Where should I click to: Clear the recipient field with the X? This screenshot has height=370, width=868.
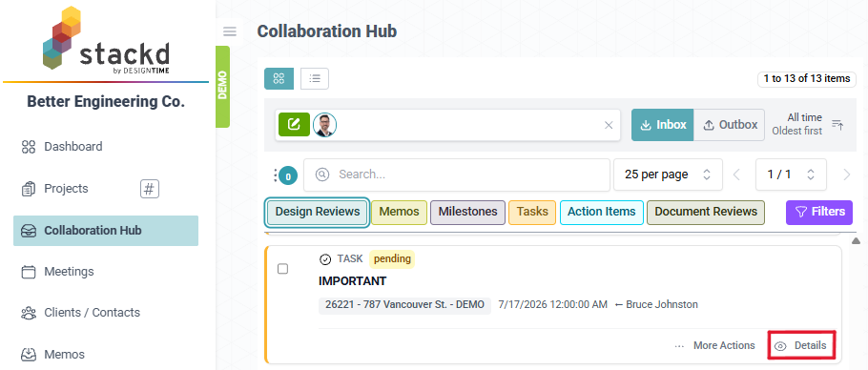[x=609, y=125]
